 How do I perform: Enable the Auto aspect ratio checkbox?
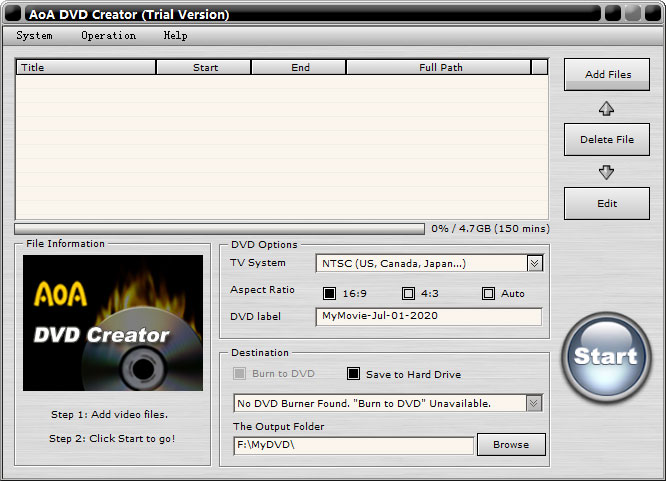coord(488,294)
